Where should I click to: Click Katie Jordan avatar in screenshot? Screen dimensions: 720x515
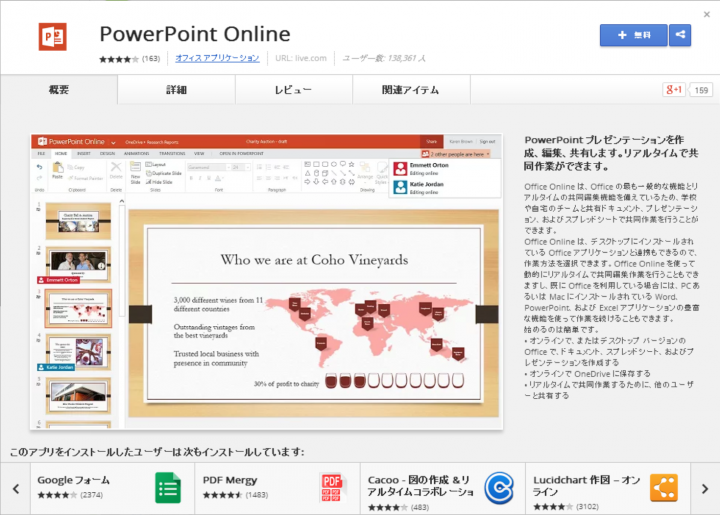pyautogui.click(x=400, y=187)
